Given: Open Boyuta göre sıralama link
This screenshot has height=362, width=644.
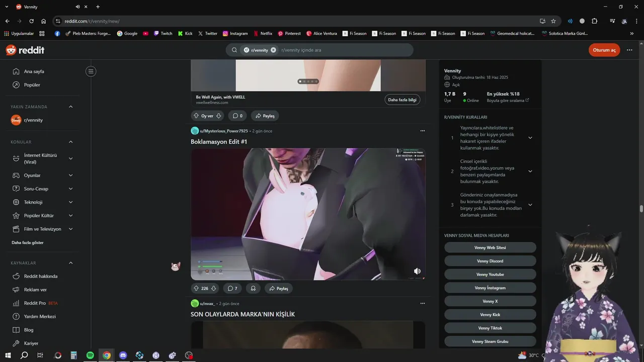Looking at the screenshot, I should [508, 101].
